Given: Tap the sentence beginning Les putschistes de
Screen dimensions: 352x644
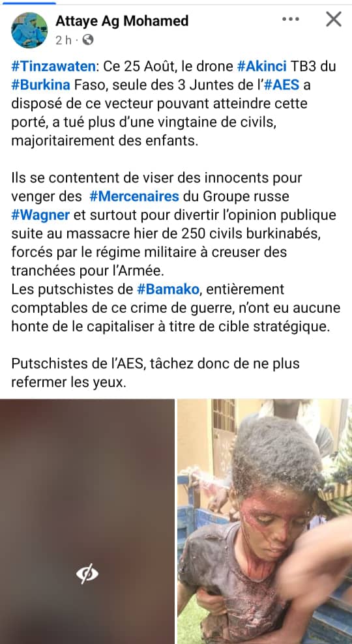Looking at the screenshot, I should click(x=176, y=308).
